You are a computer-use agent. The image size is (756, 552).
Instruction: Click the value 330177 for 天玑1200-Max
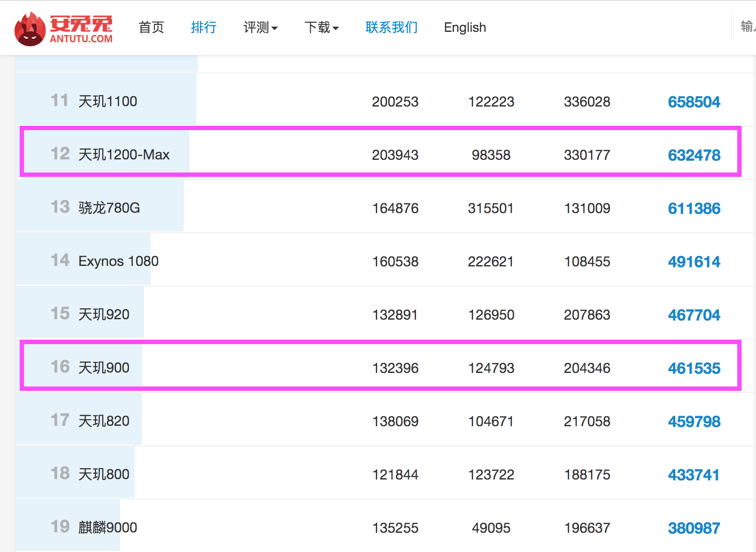click(x=587, y=155)
